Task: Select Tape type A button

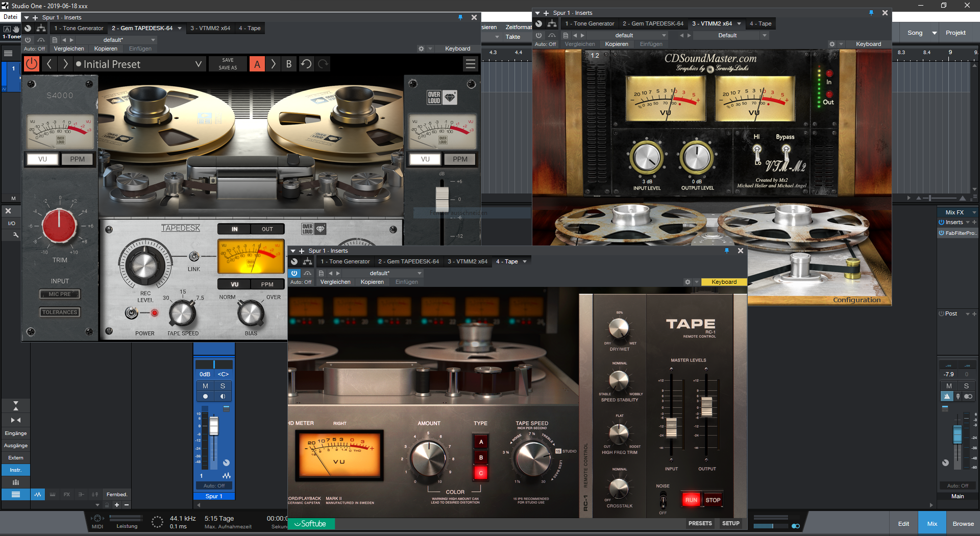Action: pyautogui.click(x=480, y=442)
